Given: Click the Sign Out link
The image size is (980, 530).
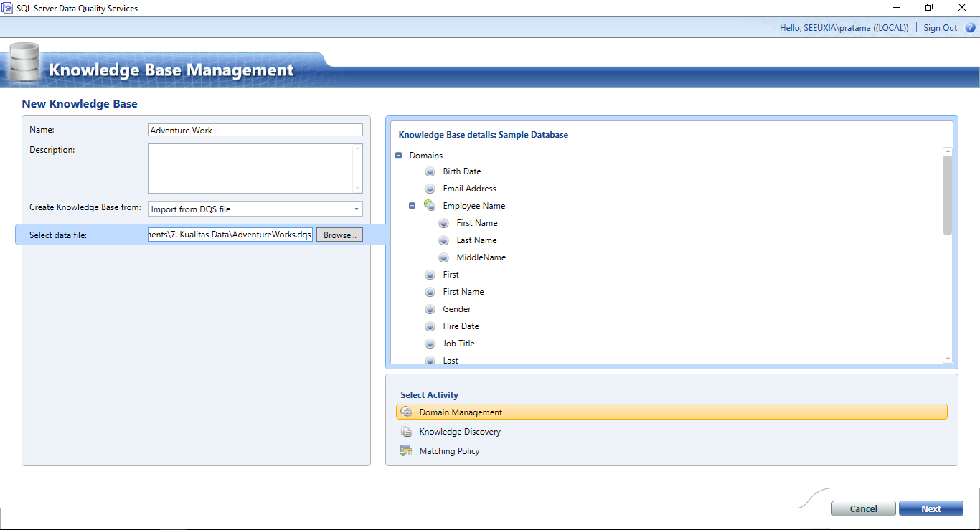Looking at the screenshot, I should coord(941,28).
